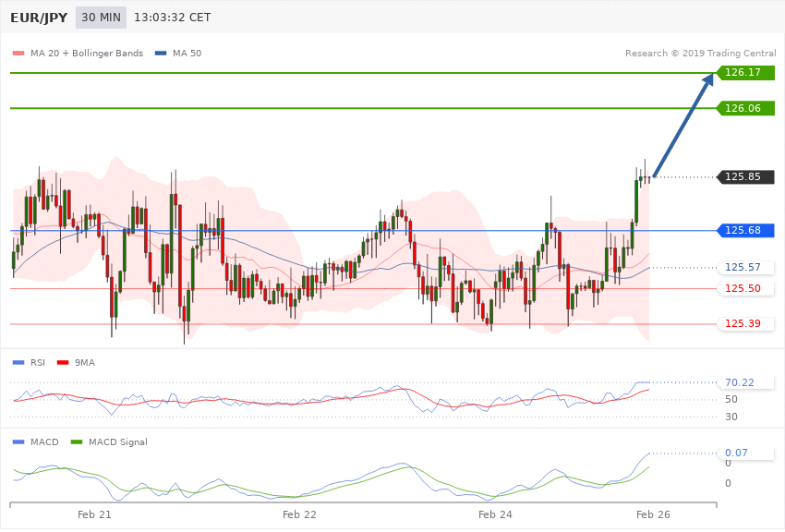Click the blue MA 50 legend swatch
Viewport: 785px width, 532px height.
pos(161,53)
